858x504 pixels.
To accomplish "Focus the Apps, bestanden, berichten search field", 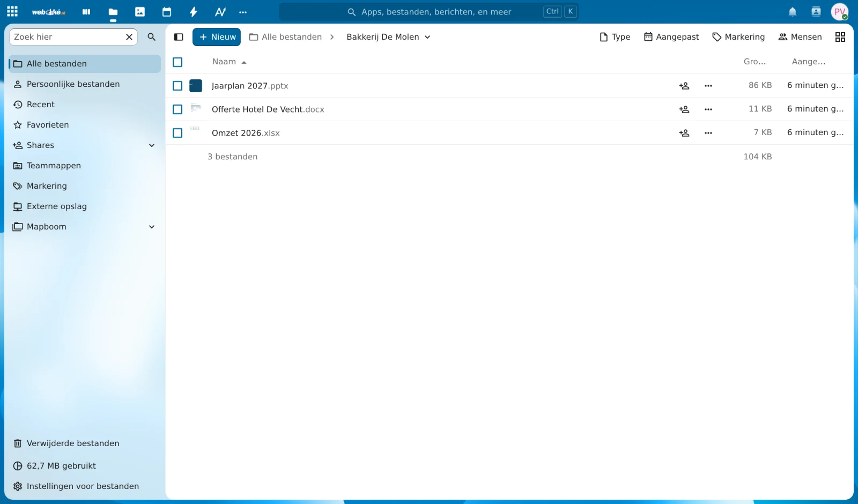I will 429,12.
